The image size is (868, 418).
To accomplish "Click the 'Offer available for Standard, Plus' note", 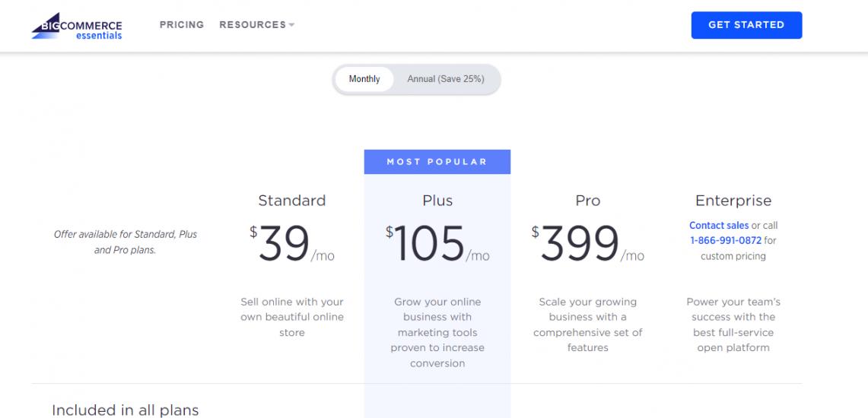I will coord(125,242).
